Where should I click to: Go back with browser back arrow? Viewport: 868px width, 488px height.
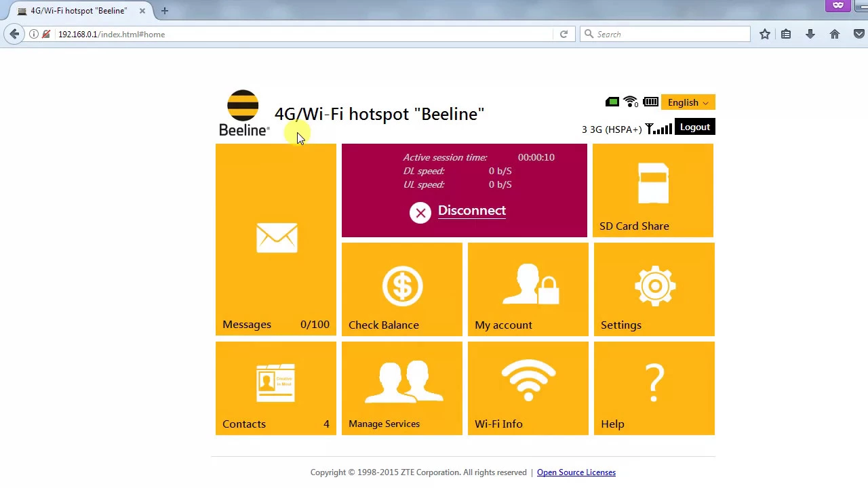click(x=14, y=34)
